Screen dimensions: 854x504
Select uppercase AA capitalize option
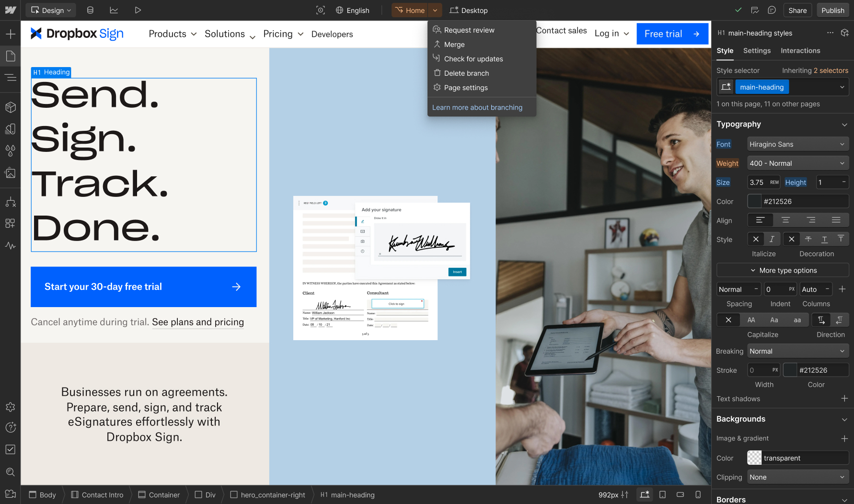click(x=751, y=320)
